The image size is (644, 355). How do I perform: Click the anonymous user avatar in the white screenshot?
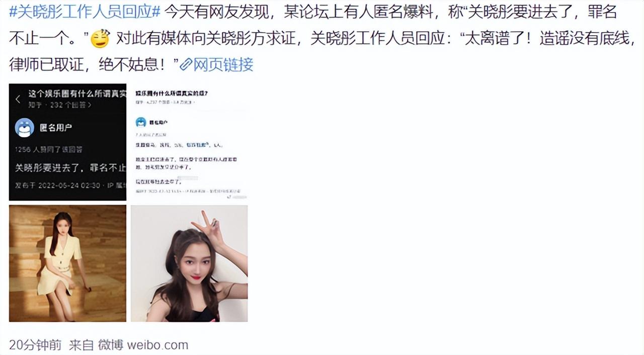pyautogui.click(x=141, y=122)
